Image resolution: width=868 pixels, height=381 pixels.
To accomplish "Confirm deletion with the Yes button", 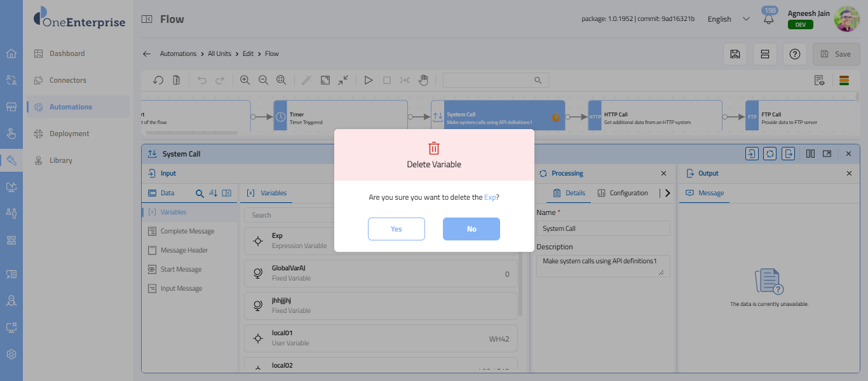I will point(396,229).
